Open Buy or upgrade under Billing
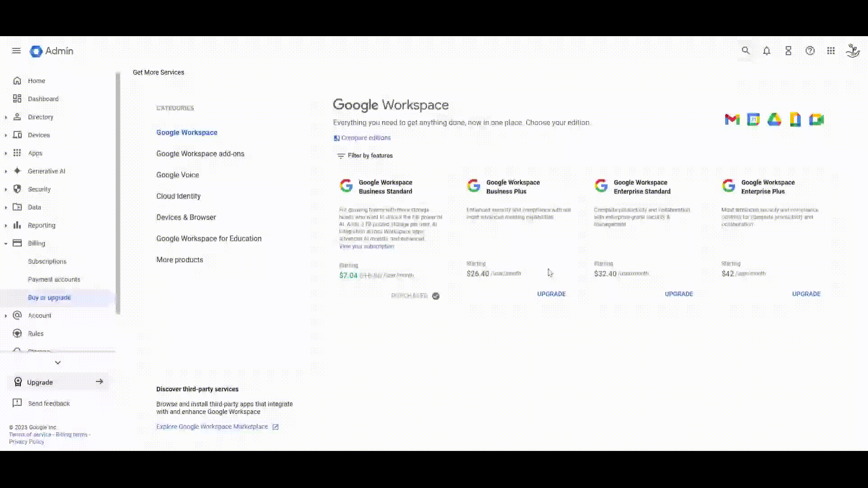868x488 pixels. pos(49,298)
